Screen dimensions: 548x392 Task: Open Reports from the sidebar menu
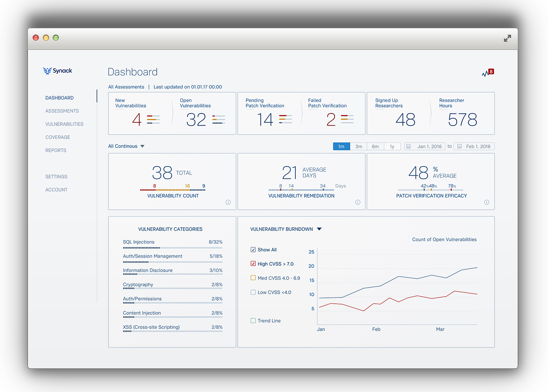tap(56, 150)
